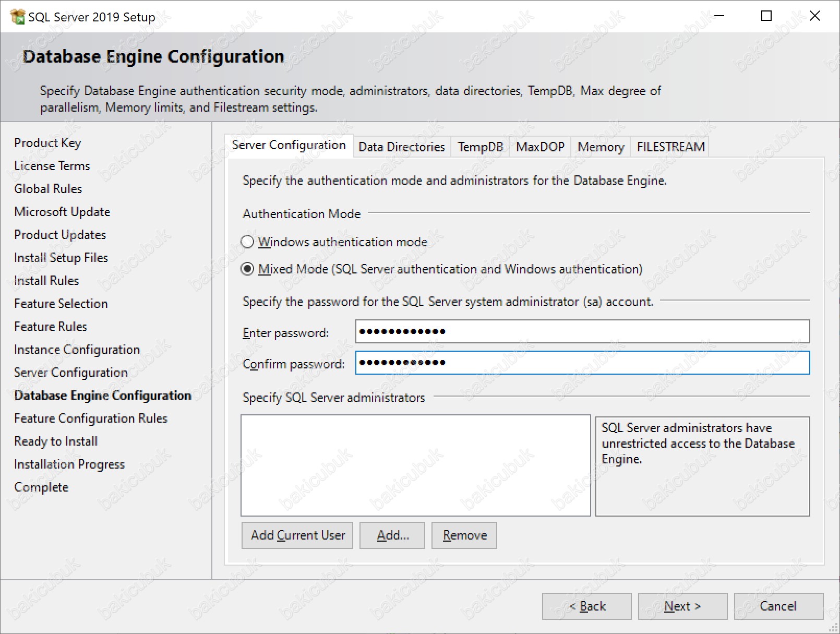Proceed with the Next button
The height and width of the screenshot is (634, 840).
point(683,606)
